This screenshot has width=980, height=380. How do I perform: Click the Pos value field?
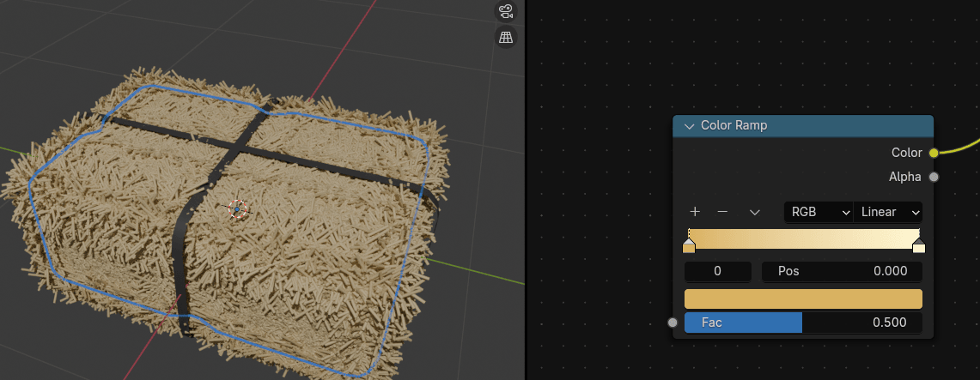(842, 272)
